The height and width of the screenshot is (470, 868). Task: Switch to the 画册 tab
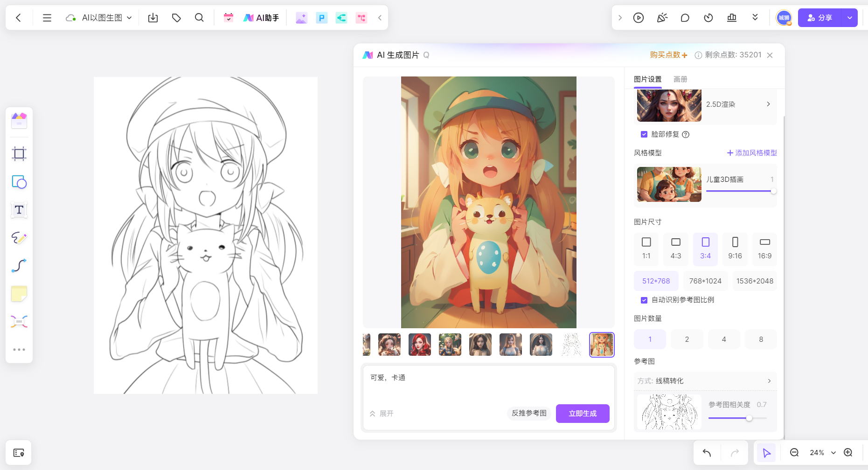pyautogui.click(x=681, y=79)
